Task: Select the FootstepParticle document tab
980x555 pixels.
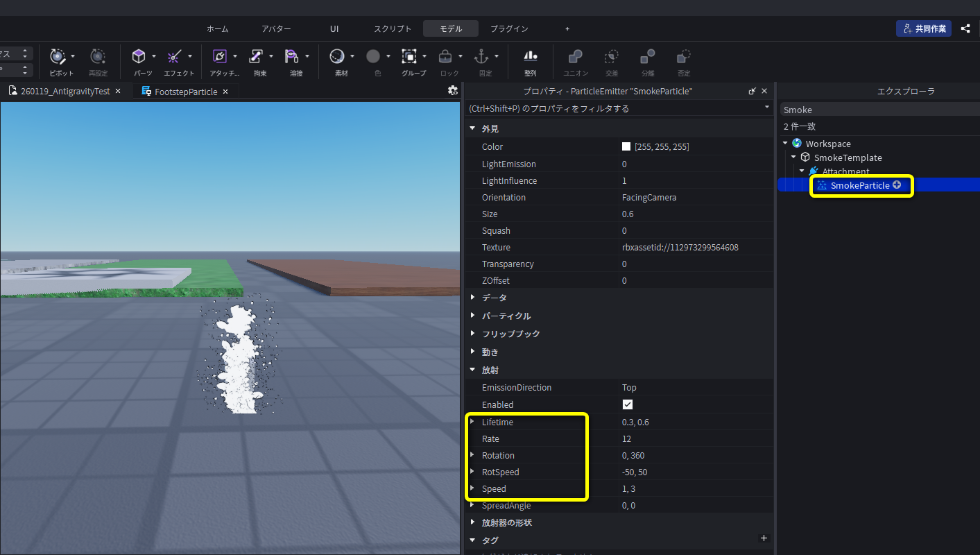Action: coord(186,92)
